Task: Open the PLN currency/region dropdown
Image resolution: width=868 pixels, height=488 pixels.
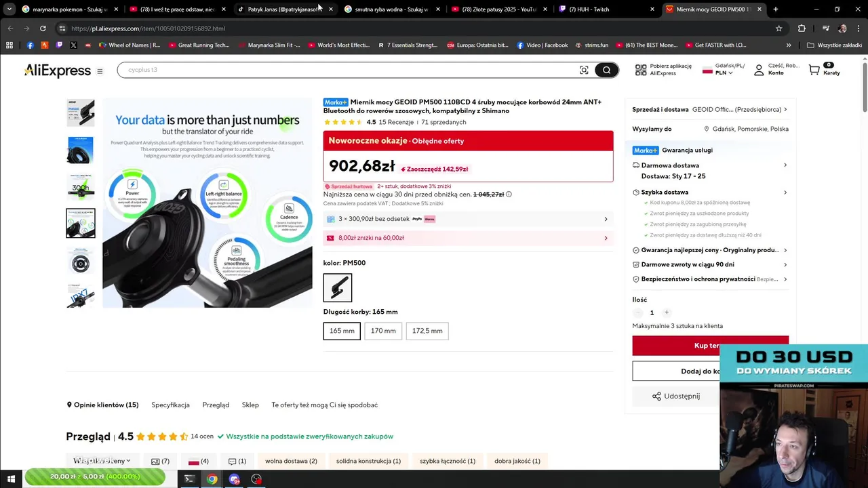Action: coord(724,73)
